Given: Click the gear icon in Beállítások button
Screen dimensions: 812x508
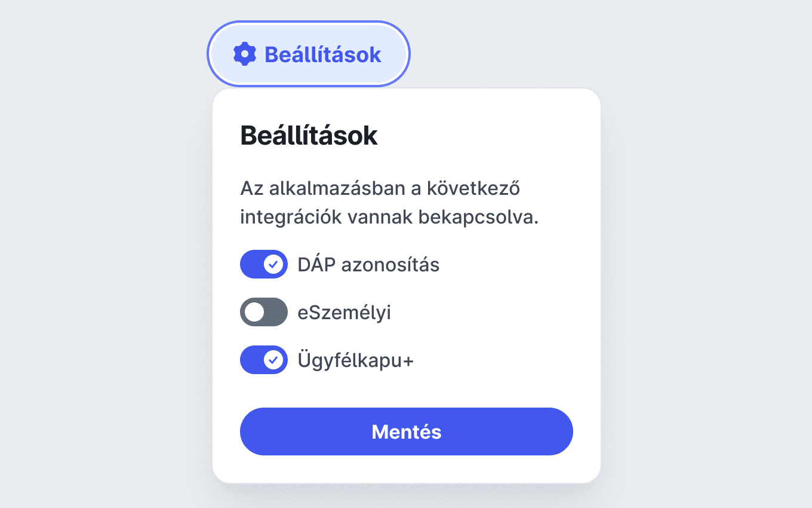Looking at the screenshot, I should (245, 54).
